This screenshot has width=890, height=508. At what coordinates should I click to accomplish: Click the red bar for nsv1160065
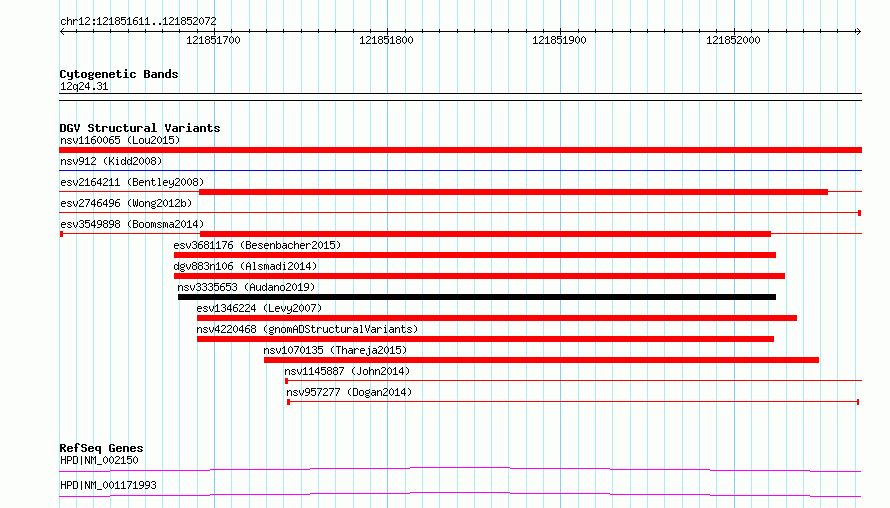point(460,150)
